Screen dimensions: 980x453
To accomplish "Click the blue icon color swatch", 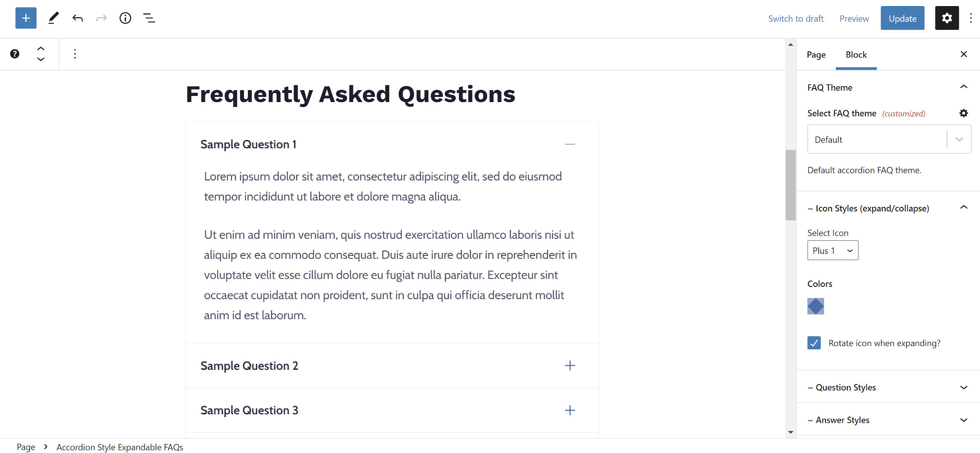I will point(815,306).
